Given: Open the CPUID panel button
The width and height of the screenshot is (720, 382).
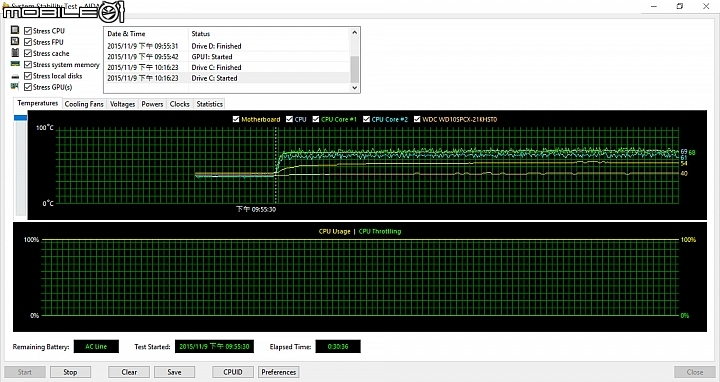Looking at the screenshot, I should 233,372.
